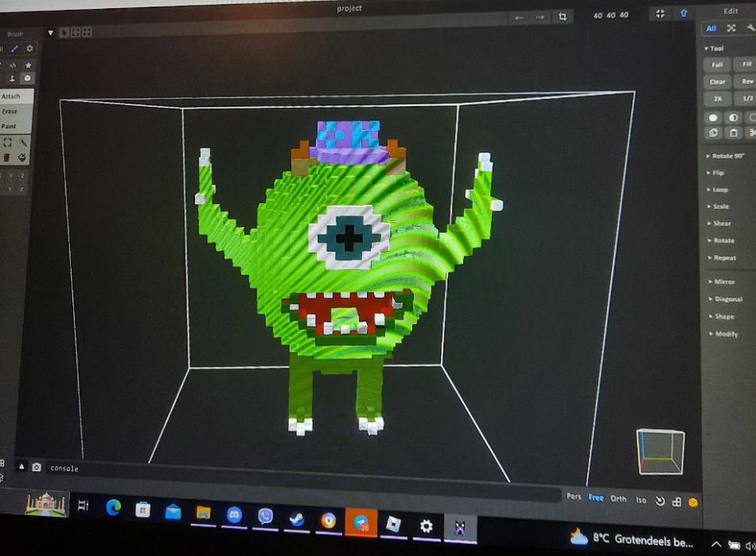Click the half circle invert selection icon

coord(733,118)
